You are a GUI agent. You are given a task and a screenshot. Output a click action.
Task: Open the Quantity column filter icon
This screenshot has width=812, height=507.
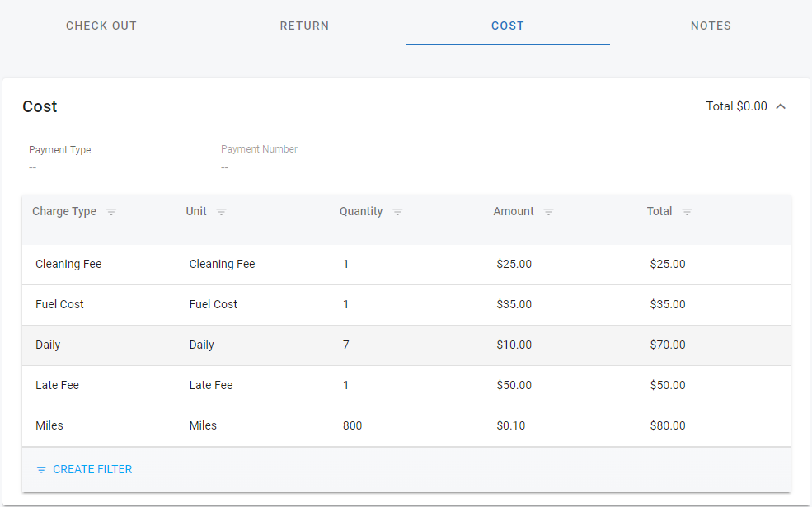click(397, 212)
